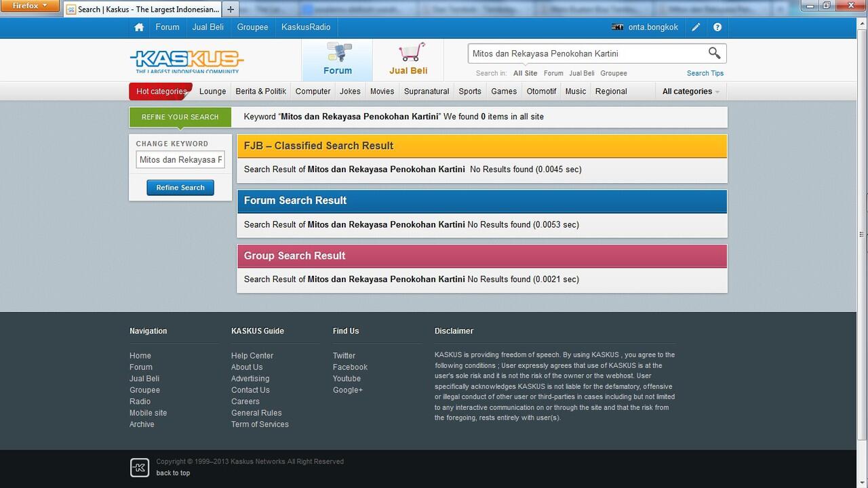
Task: Open the Jual Beli cart icon
Action: click(409, 53)
